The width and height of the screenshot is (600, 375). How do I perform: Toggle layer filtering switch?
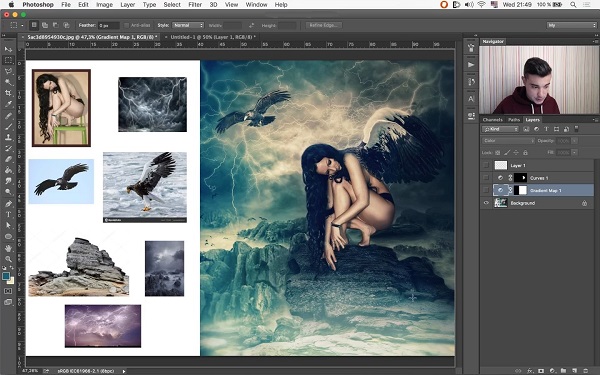click(577, 129)
